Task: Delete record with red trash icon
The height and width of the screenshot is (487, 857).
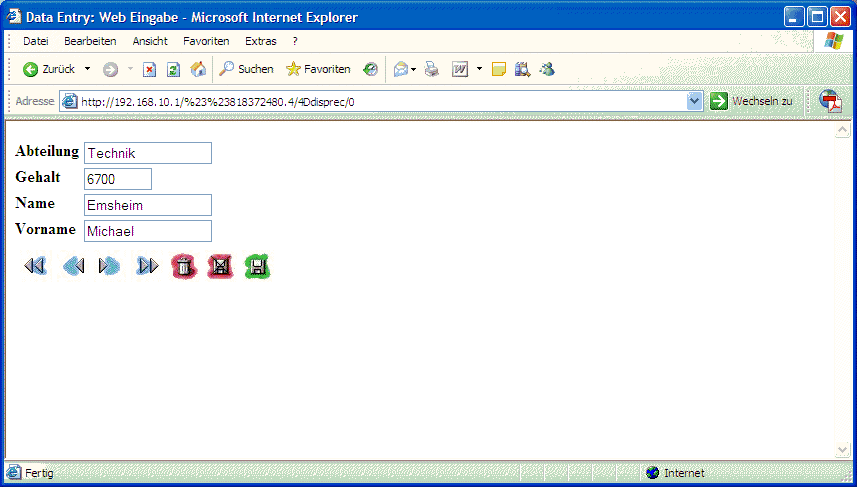Action: (x=184, y=266)
